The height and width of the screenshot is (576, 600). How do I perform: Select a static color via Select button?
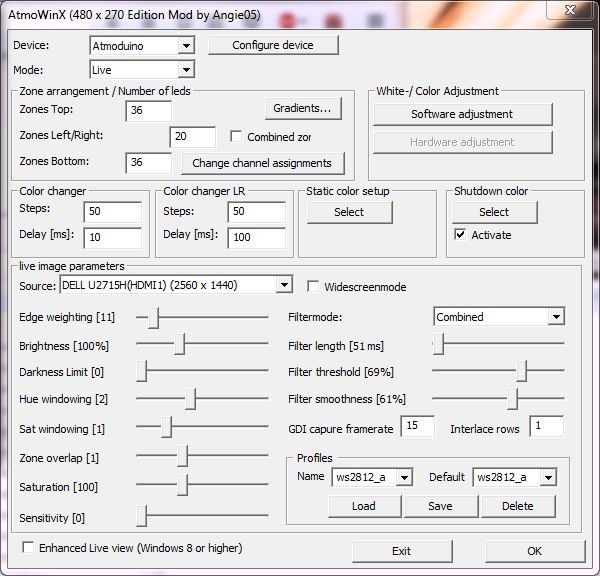point(349,212)
